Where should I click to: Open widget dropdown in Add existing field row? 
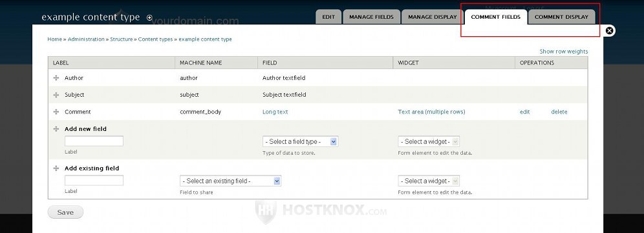[429, 181]
